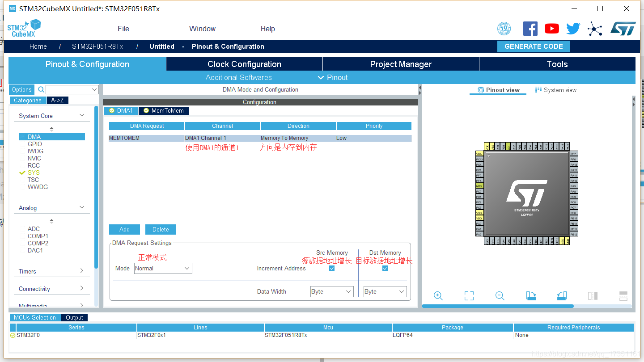
Task: Select the MEMTOMEM DMA request row
Action: coord(260,138)
